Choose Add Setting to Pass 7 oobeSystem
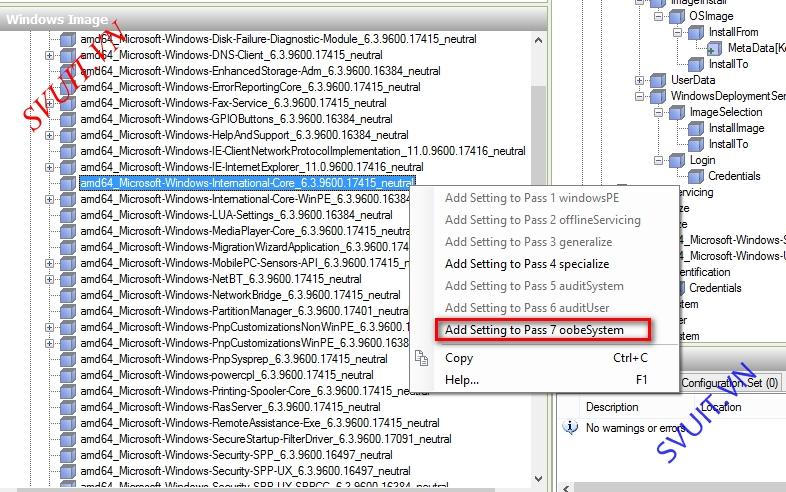 point(534,330)
